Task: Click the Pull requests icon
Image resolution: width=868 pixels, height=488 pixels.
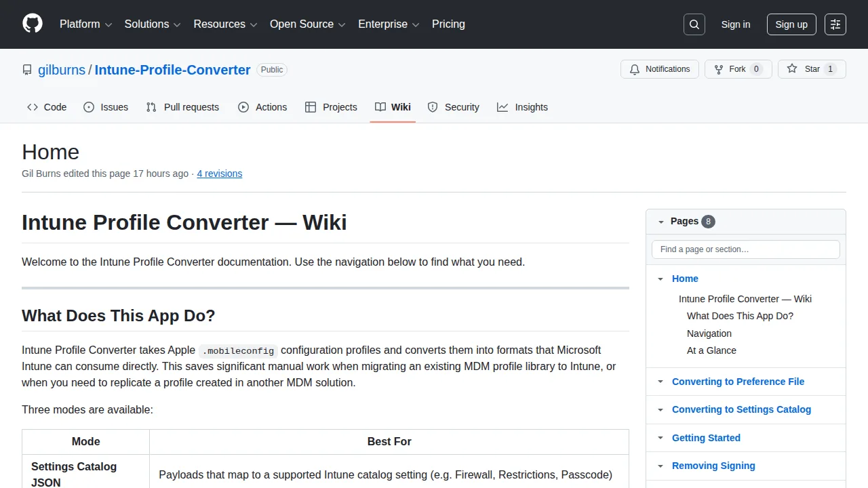Action: tap(151, 107)
